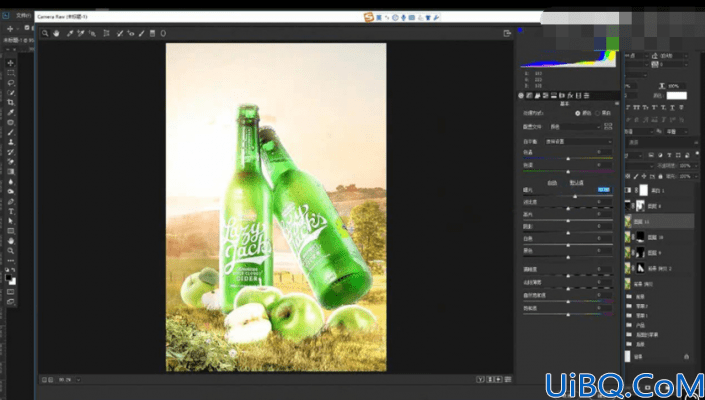Open the Sogou input method S icon
This screenshot has width=705, height=400.
(369, 18)
